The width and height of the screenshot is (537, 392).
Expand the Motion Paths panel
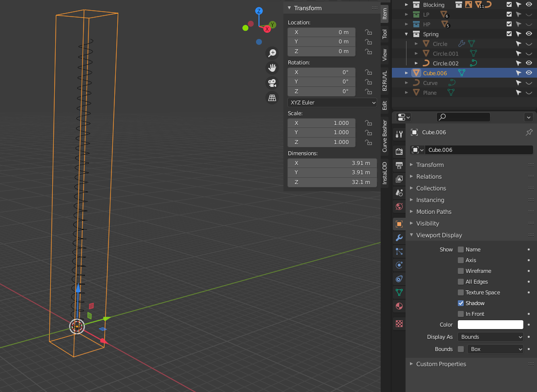[435, 211]
